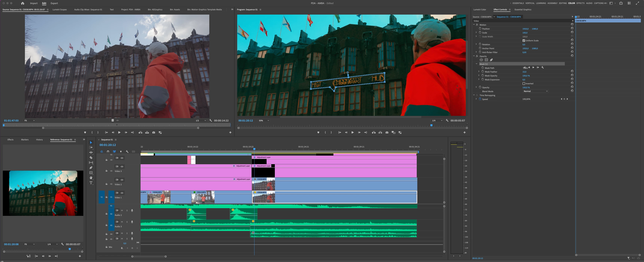The image size is (644, 262).
Task: Hide Video 3 track output eye icon
Action: coord(122,167)
